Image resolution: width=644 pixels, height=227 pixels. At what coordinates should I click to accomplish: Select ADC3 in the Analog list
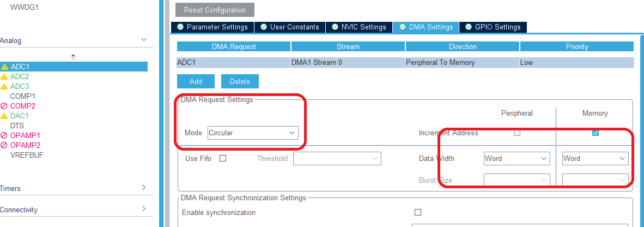(x=20, y=86)
